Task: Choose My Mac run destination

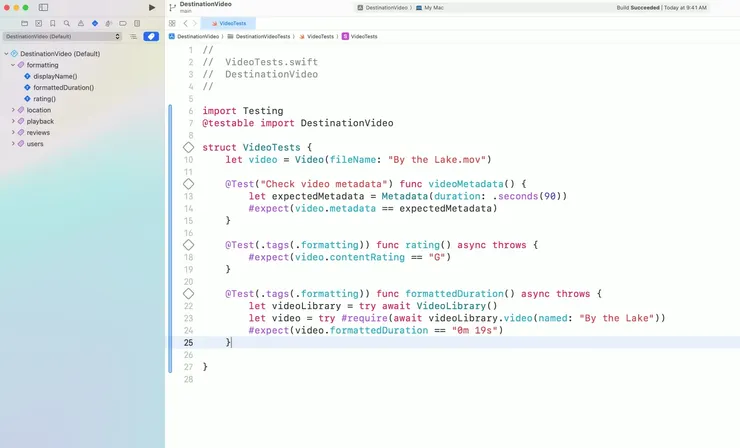Action: 429,8
